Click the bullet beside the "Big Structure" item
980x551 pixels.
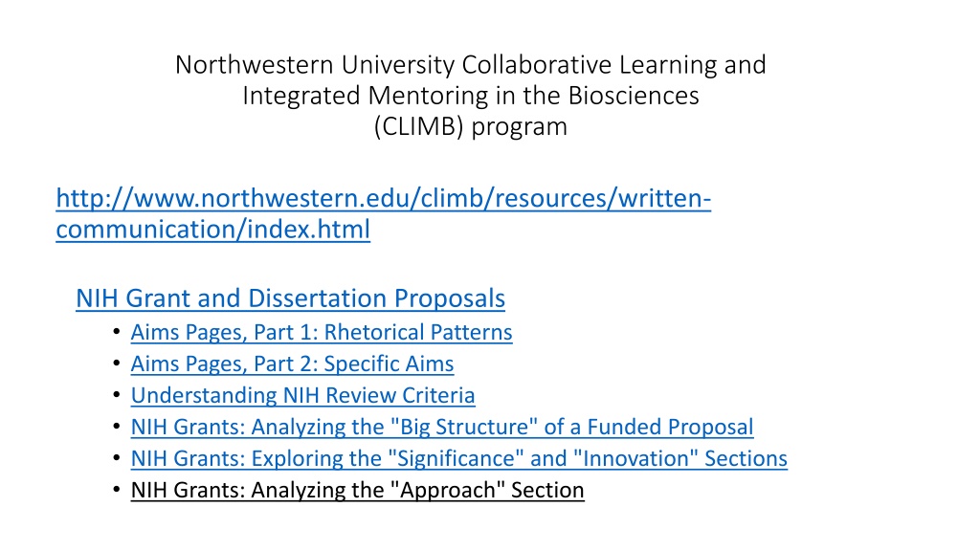coord(116,426)
